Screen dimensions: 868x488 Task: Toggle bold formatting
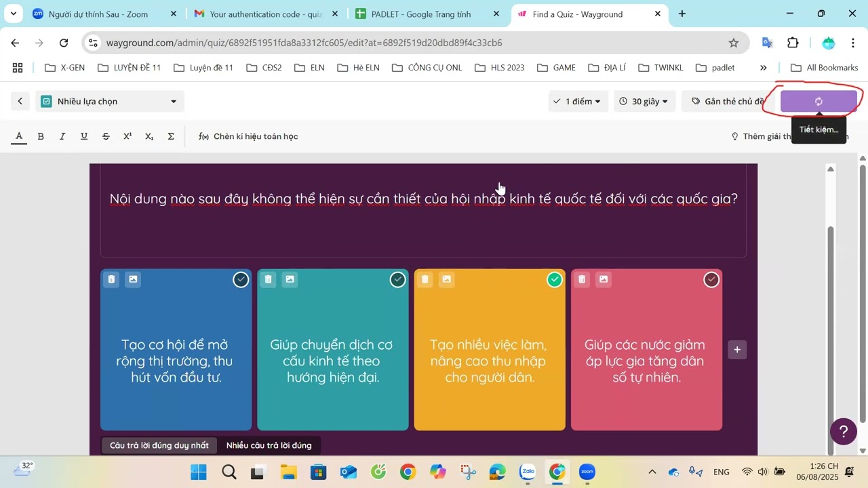tap(41, 136)
